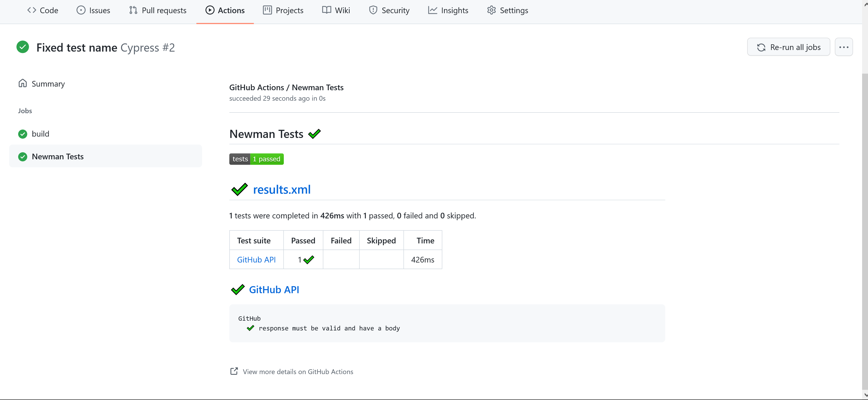Viewport: 868px width, 400px height.
Task: Open the Code tab
Action: pos(42,10)
